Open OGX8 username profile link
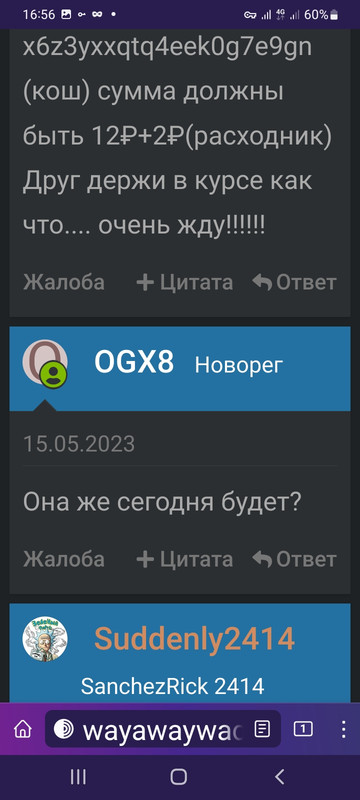 [x=134, y=363]
